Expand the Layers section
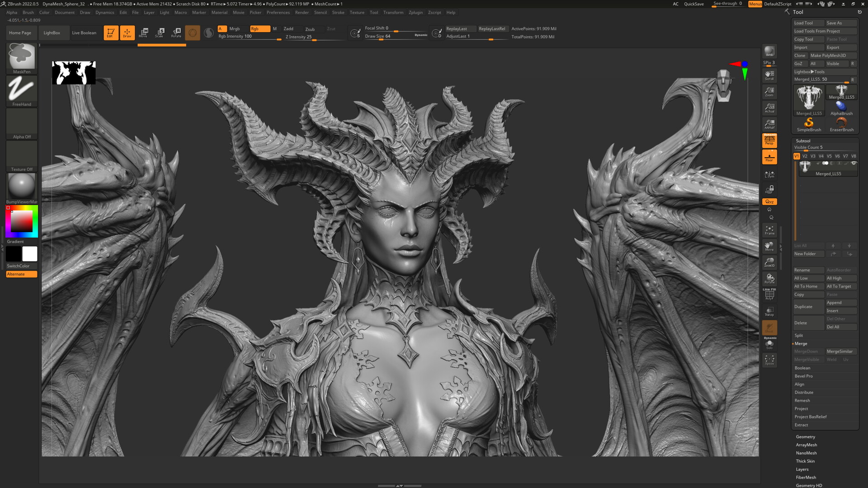 click(802, 469)
